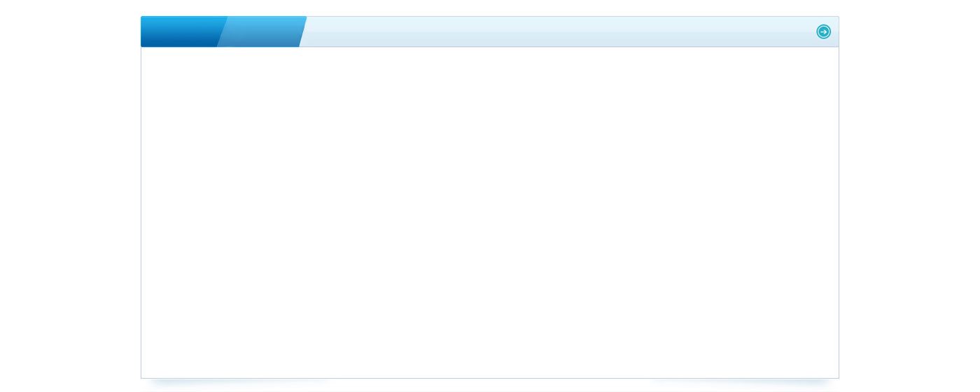Click the blank white content panel
The image size is (980, 392).
(x=490, y=213)
